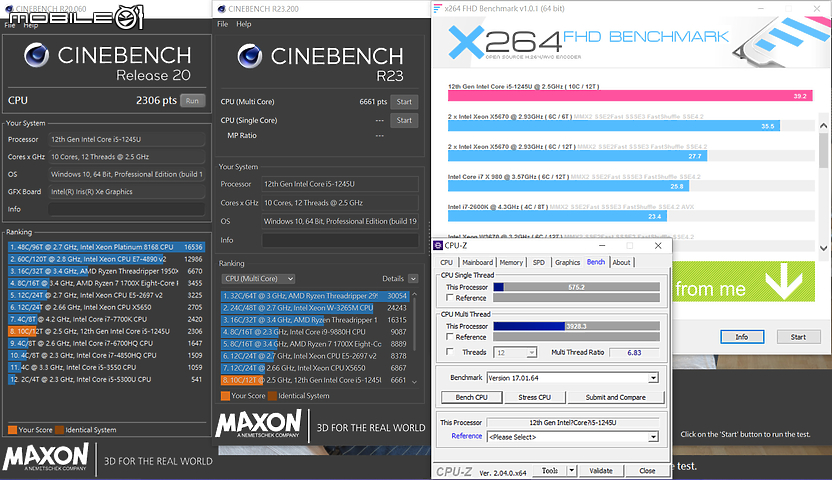This screenshot has height=480, width=832.
Task: Open the Help menu in Cinebench R23
Action: pos(244,24)
